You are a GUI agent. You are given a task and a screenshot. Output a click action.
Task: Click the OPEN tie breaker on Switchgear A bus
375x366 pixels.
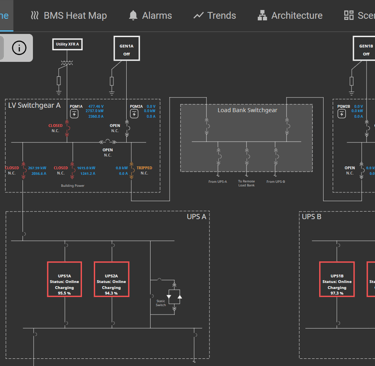pyautogui.click(x=107, y=142)
